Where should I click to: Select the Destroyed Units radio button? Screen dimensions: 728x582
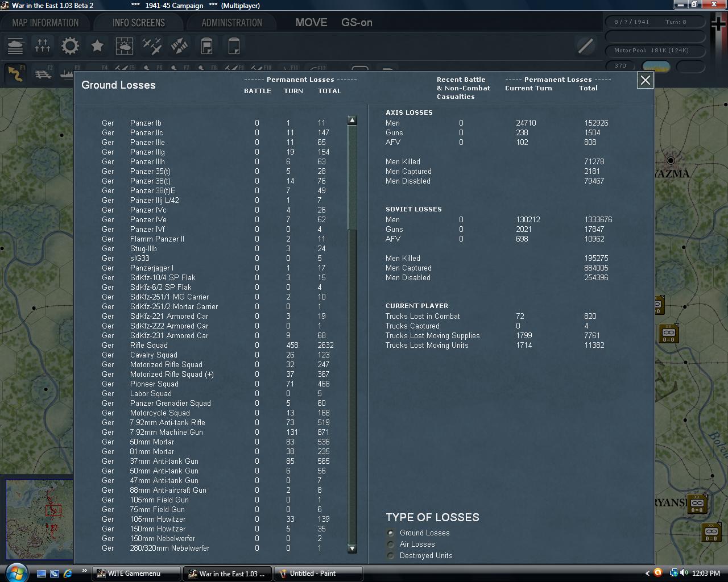tap(391, 556)
